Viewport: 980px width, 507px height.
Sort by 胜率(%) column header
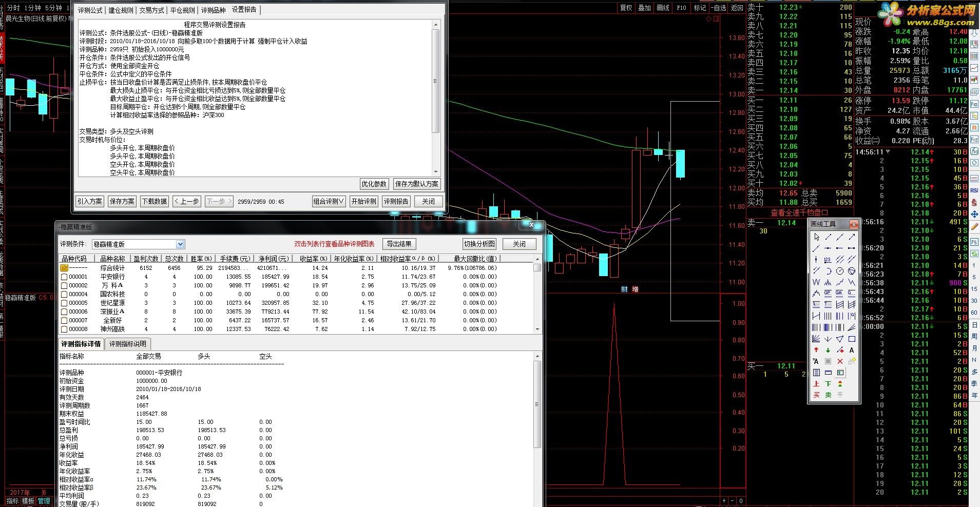pos(201,259)
